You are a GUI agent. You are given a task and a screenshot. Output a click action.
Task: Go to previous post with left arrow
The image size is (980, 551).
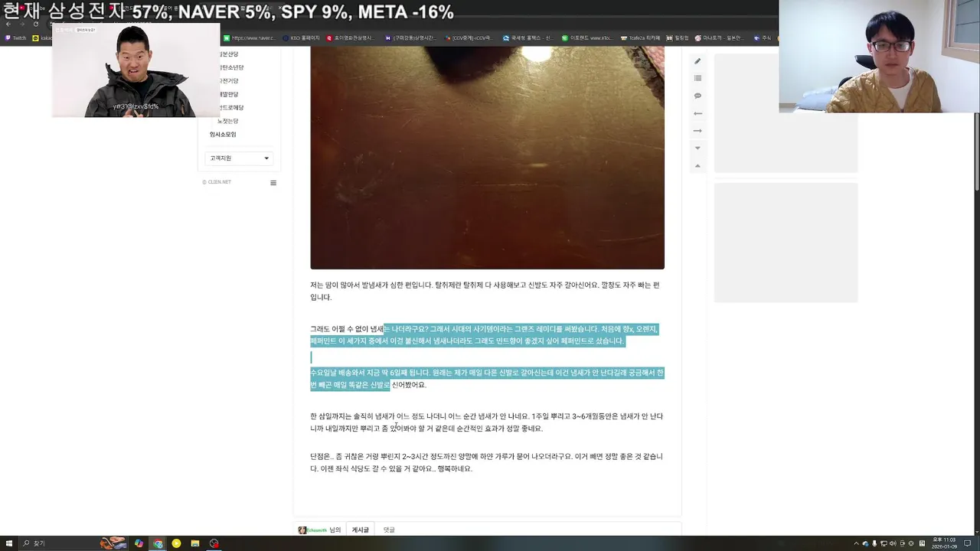pos(697,113)
